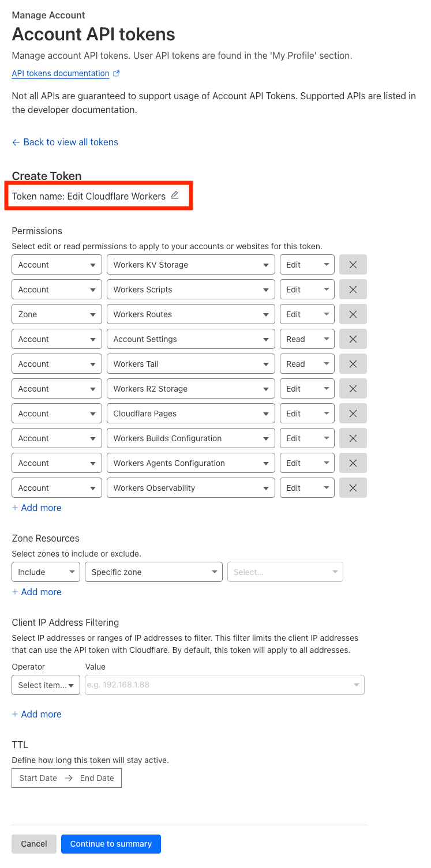This screenshot has width=431, height=868.
Task: Click the TTL Start Date field
Action: coord(38,778)
